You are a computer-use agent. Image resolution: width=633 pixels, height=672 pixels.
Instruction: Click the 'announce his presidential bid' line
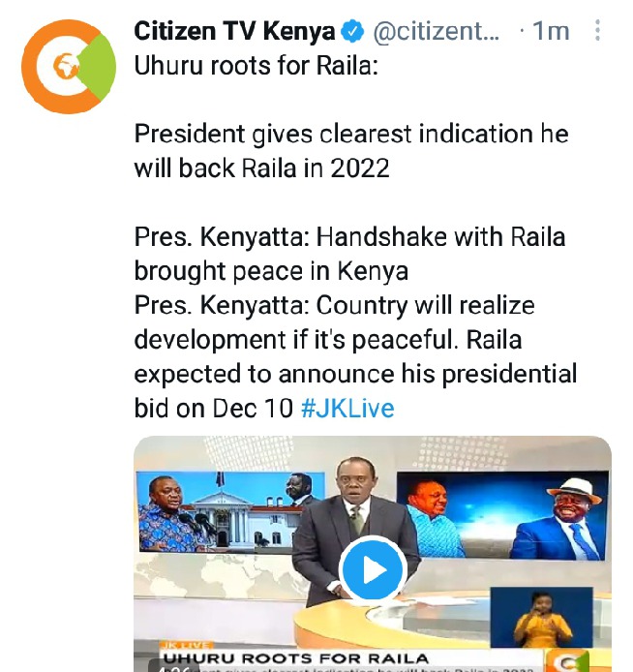pyautogui.click(x=355, y=374)
